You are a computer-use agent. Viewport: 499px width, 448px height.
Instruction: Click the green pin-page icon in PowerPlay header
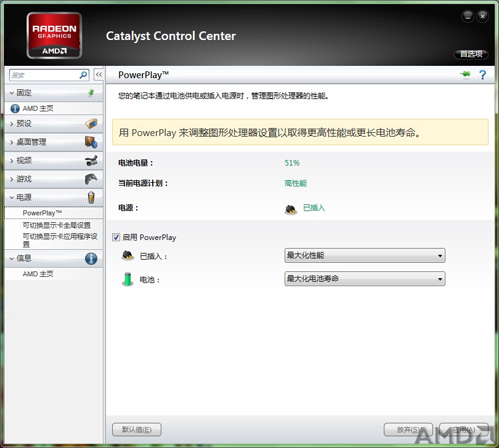tap(465, 74)
